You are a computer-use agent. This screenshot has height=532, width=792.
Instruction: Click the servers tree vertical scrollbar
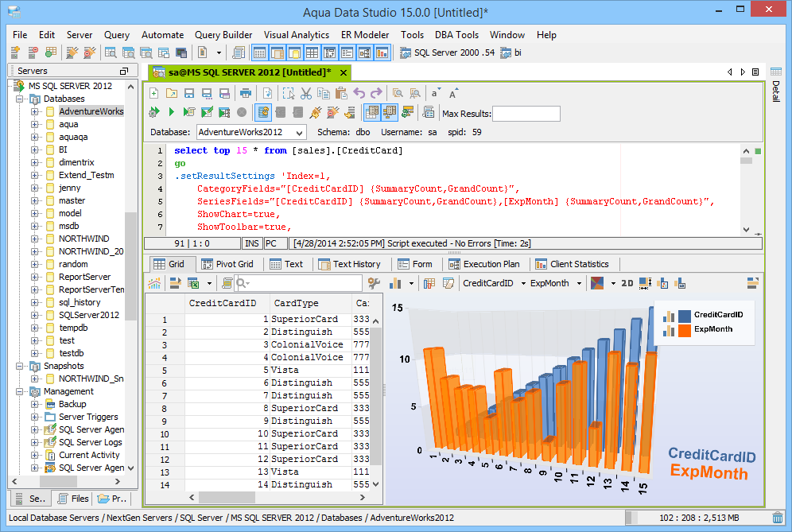tap(131, 266)
